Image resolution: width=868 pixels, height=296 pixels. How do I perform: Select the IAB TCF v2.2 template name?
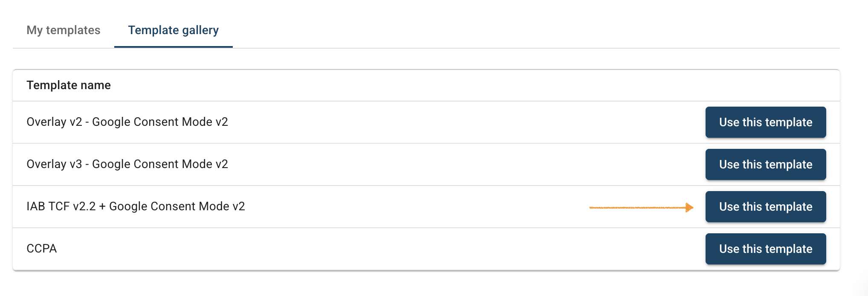point(136,206)
